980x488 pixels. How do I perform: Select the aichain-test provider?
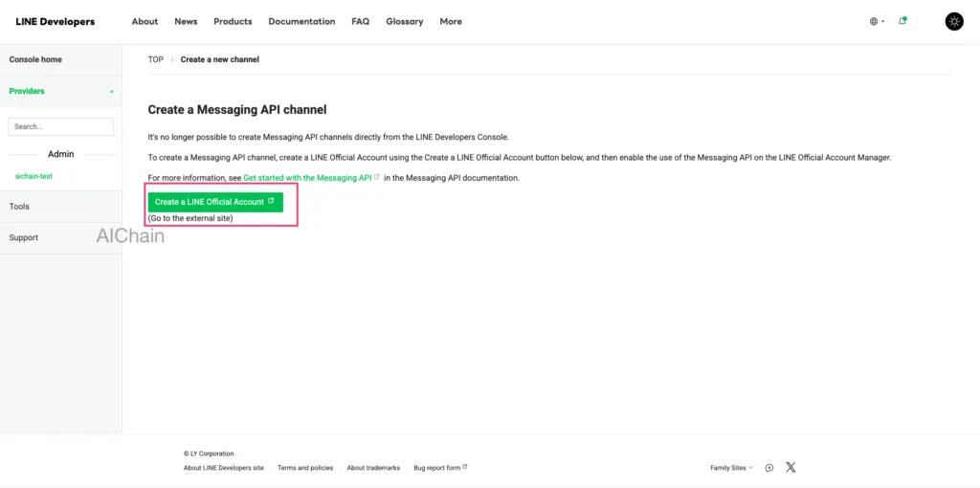point(33,176)
